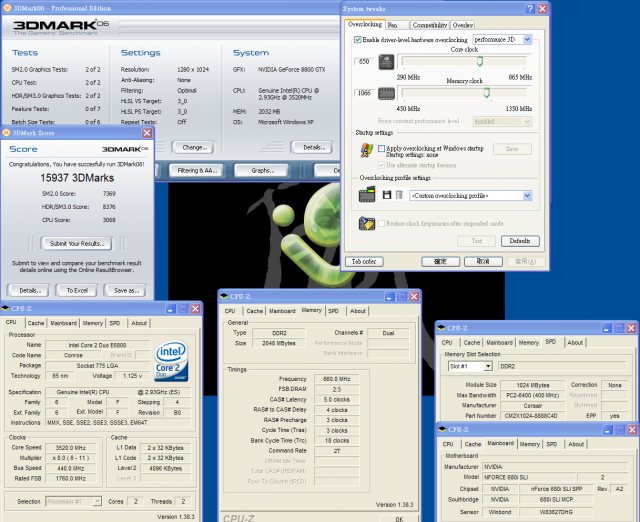Minimize the CPU-Z SPD window
This screenshot has height=522, width=640.
click(x=607, y=328)
